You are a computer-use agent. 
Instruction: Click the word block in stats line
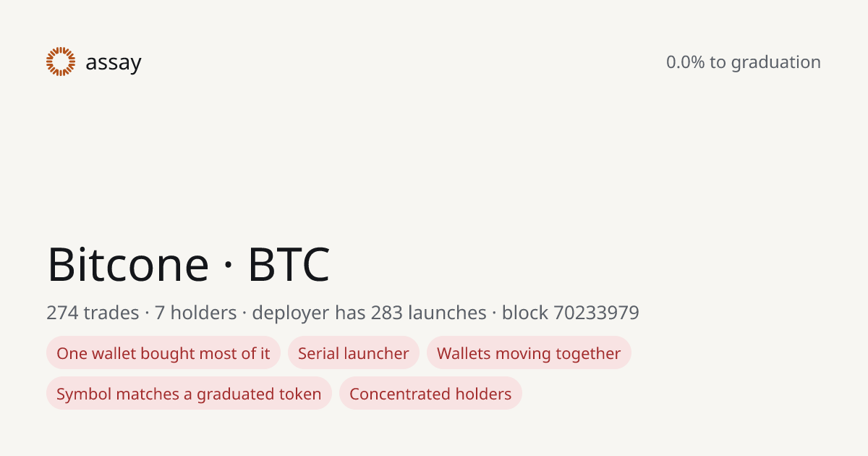(525, 313)
